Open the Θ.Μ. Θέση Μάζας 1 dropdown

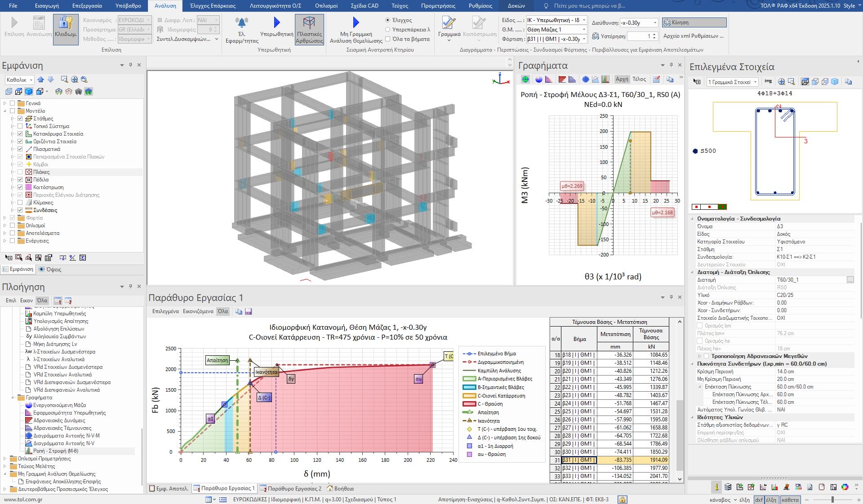coord(584,30)
